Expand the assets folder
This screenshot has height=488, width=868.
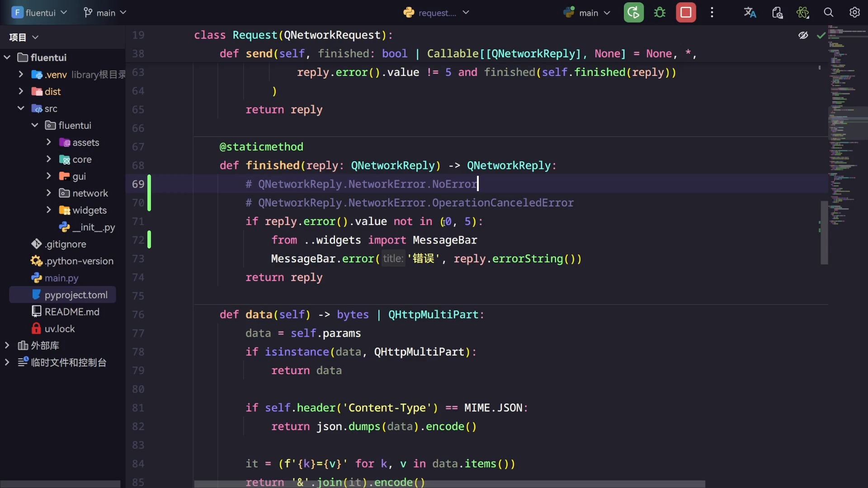[49, 142]
